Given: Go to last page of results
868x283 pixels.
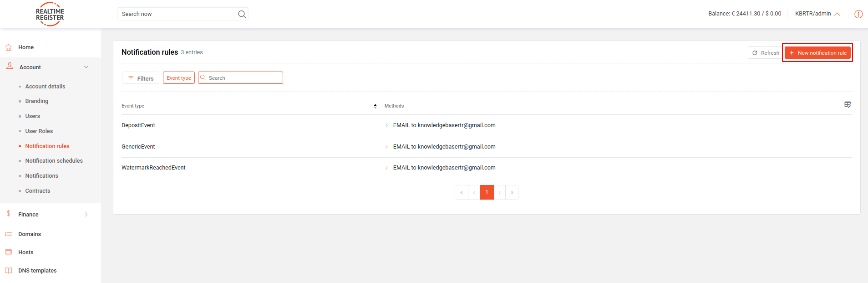Looking at the screenshot, I should 512,192.
